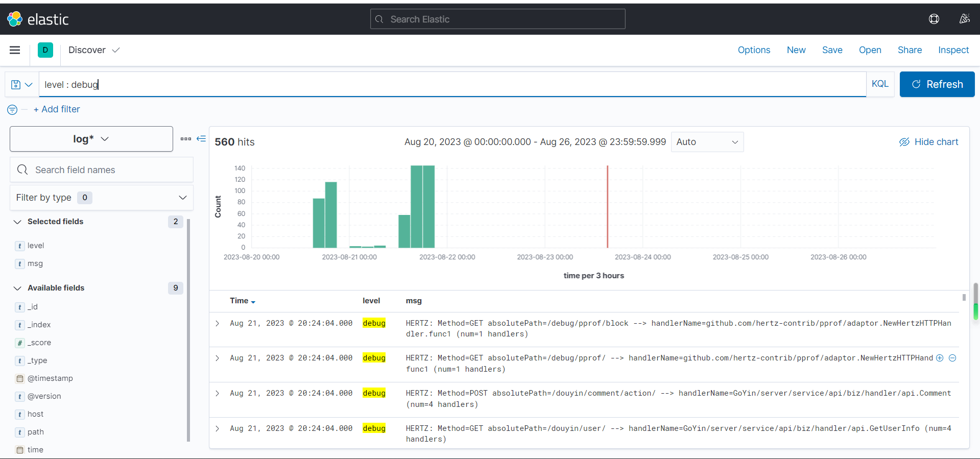980x459 pixels.
Task: Click the red current-time line on chart
Action: coord(608,207)
